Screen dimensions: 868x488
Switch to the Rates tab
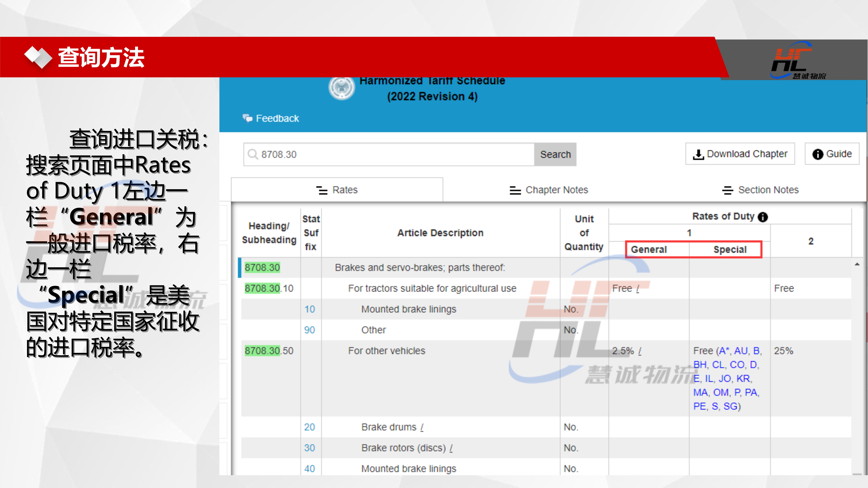(x=337, y=190)
